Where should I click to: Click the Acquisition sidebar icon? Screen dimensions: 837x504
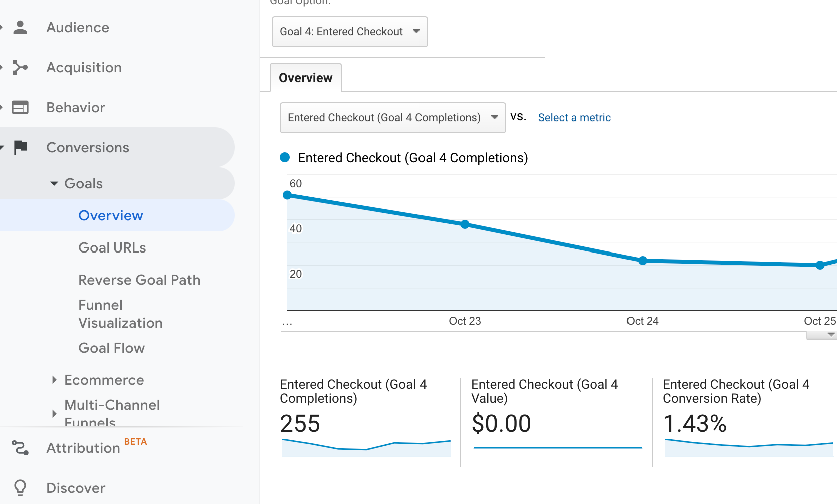[x=20, y=67]
